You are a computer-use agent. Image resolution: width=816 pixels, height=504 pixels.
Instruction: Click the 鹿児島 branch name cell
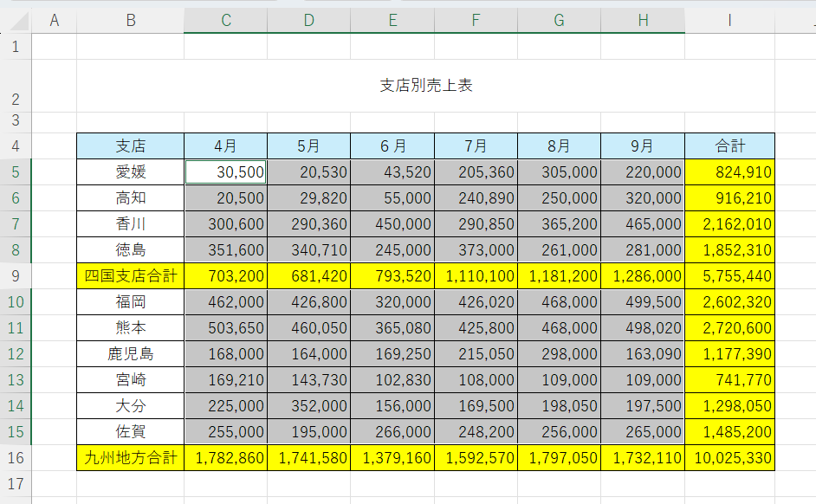click(130, 354)
